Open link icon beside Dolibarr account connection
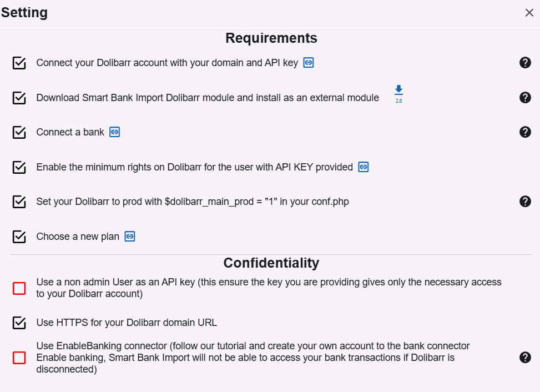Screen dimensions: 540x392 click(x=309, y=63)
